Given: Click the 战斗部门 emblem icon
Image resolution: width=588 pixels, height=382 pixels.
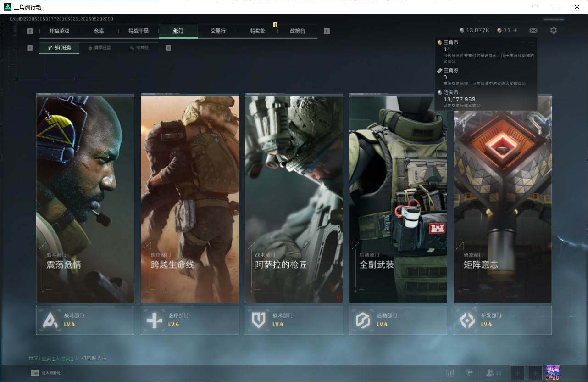Looking at the screenshot, I should 50,320.
